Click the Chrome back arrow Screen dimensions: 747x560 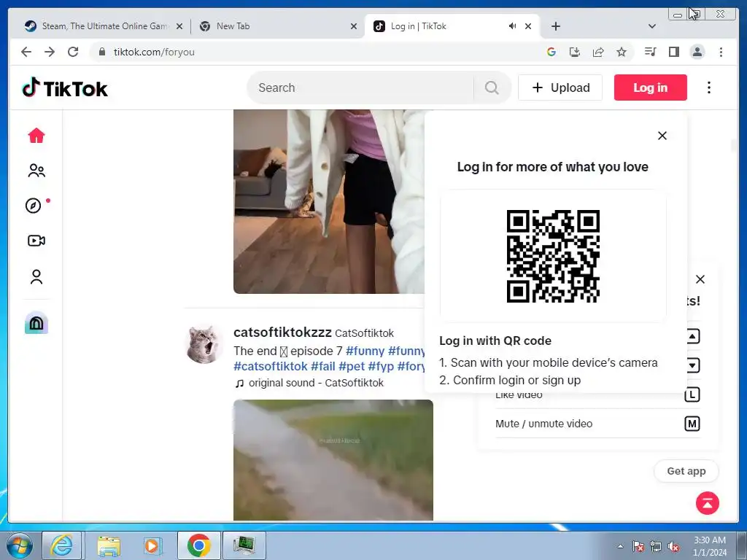tap(26, 52)
